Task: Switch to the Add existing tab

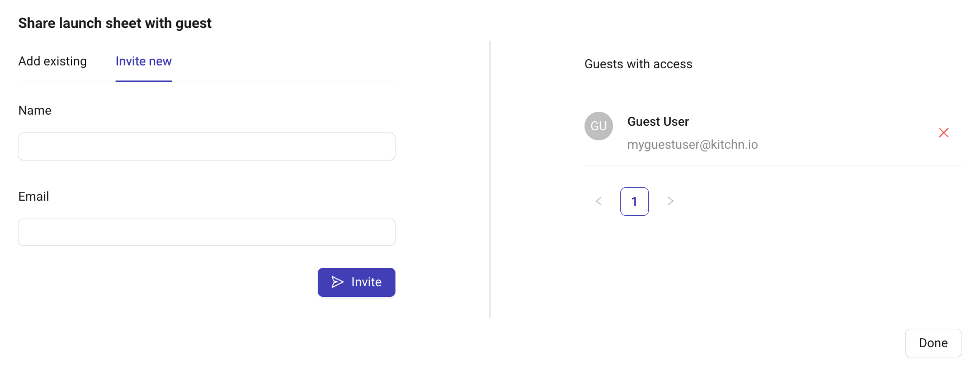Action: 53,61
